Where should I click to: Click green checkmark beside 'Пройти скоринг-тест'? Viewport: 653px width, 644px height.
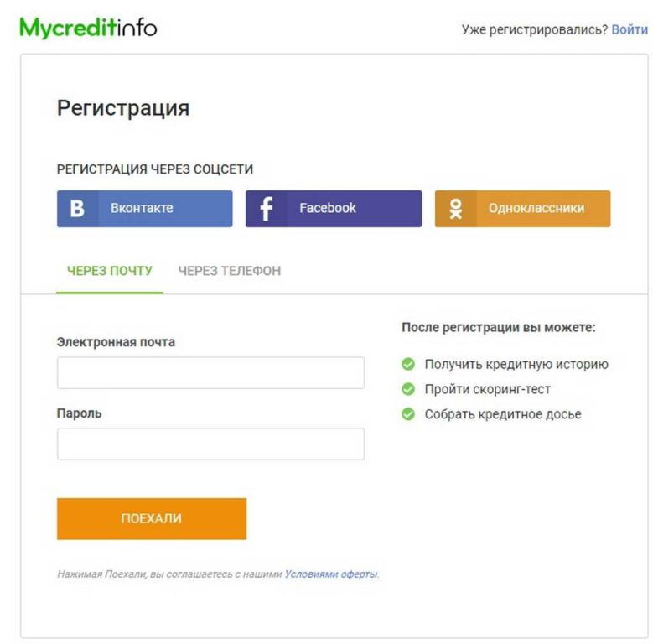point(408,389)
